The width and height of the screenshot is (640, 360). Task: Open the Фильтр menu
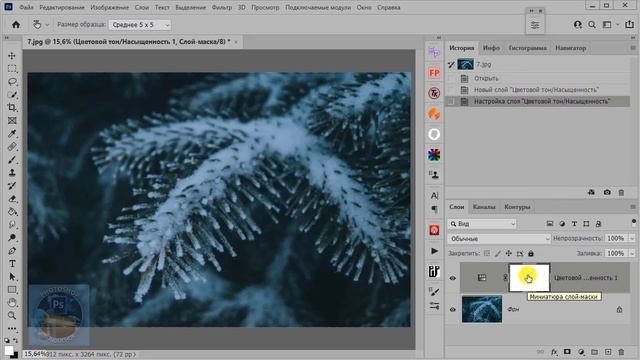point(222,7)
